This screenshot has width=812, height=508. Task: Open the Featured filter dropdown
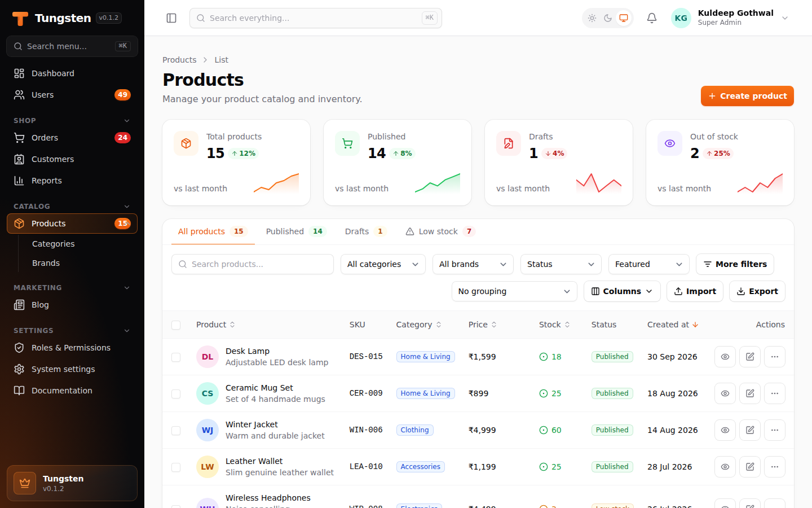tap(649, 264)
